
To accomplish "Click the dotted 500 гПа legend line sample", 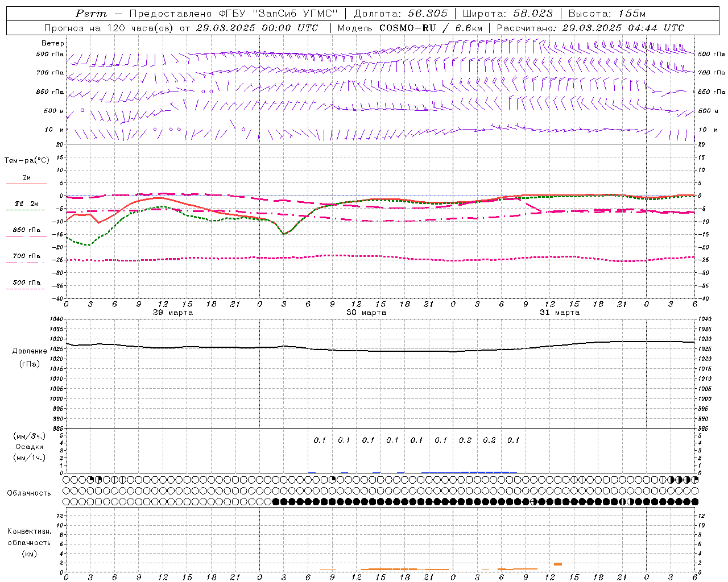I will click(25, 289).
